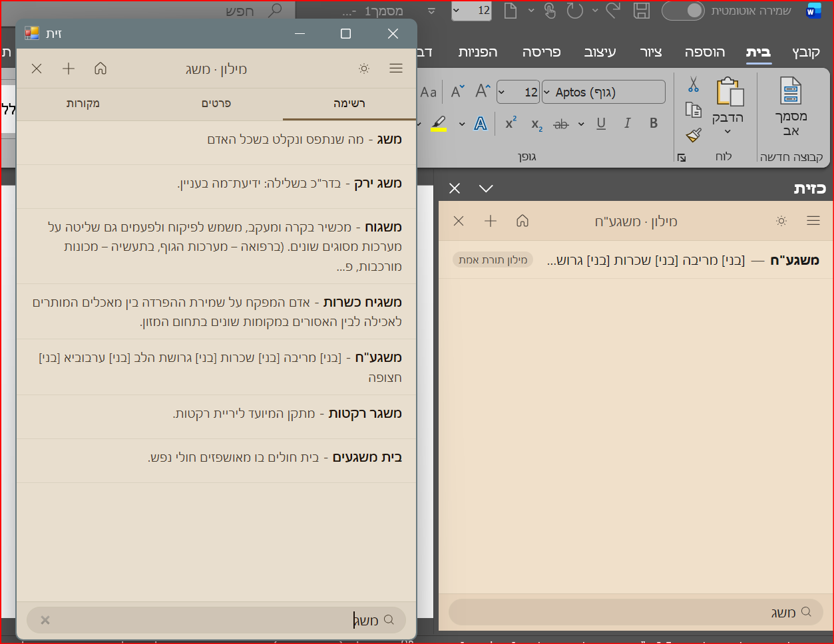Apply superscript formatting from the ribbon

tap(511, 123)
